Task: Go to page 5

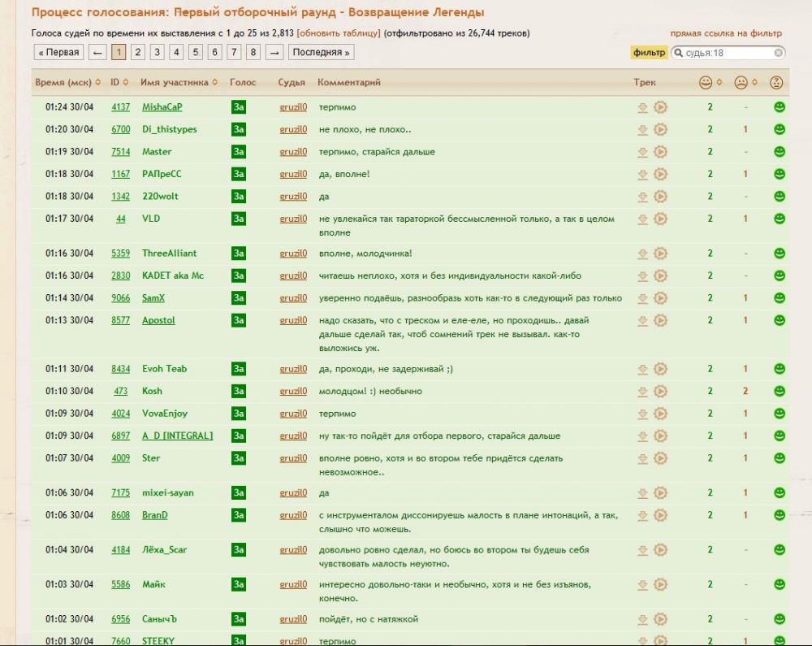Action: click(x=195, y=52)
